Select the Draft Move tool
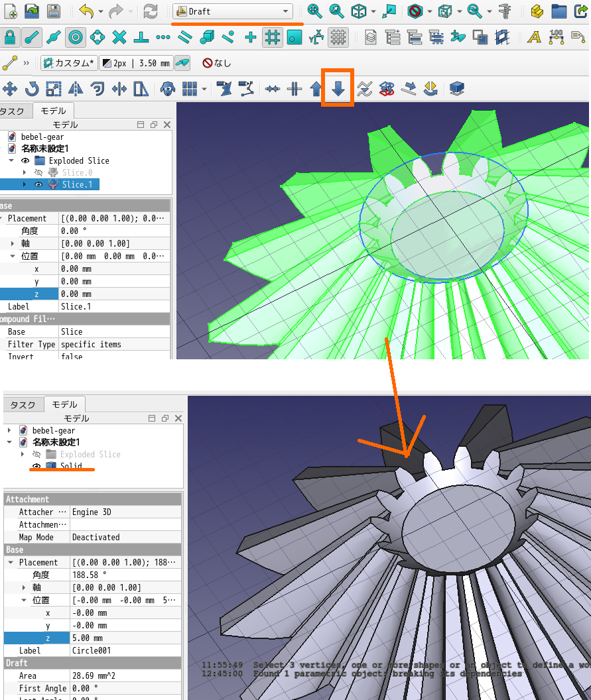The width and height of the screenshot is (591, 700). (10, 89)
